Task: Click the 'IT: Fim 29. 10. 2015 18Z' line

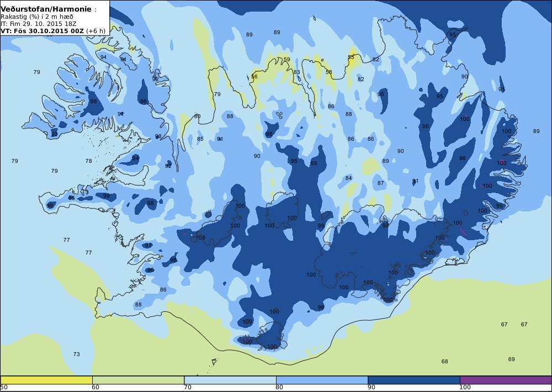Action: pyautogui.click(x=39, y=24)
